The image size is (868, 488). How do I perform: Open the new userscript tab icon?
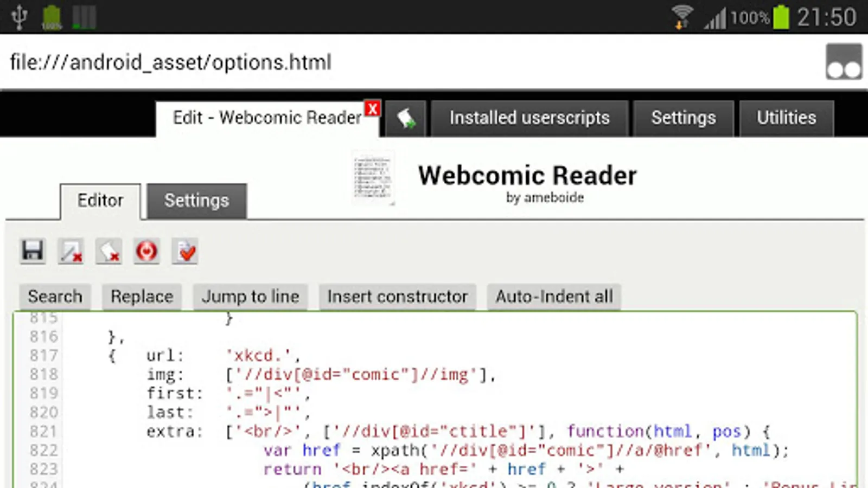(406, 118)
